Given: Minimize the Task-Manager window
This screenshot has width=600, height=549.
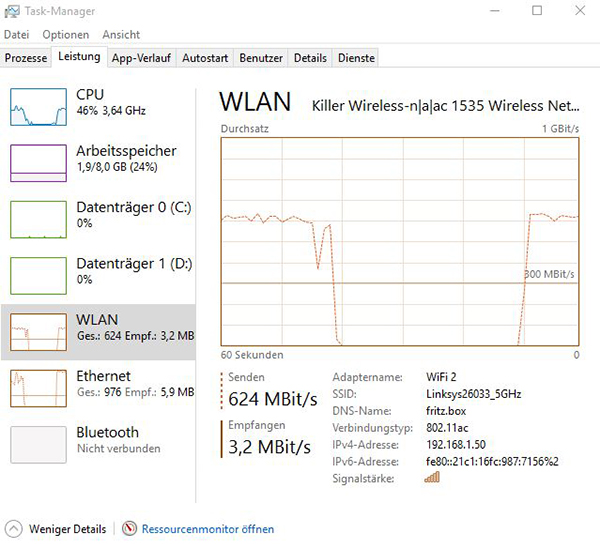Looking at the screenshot, I should (x=495, y=11).
